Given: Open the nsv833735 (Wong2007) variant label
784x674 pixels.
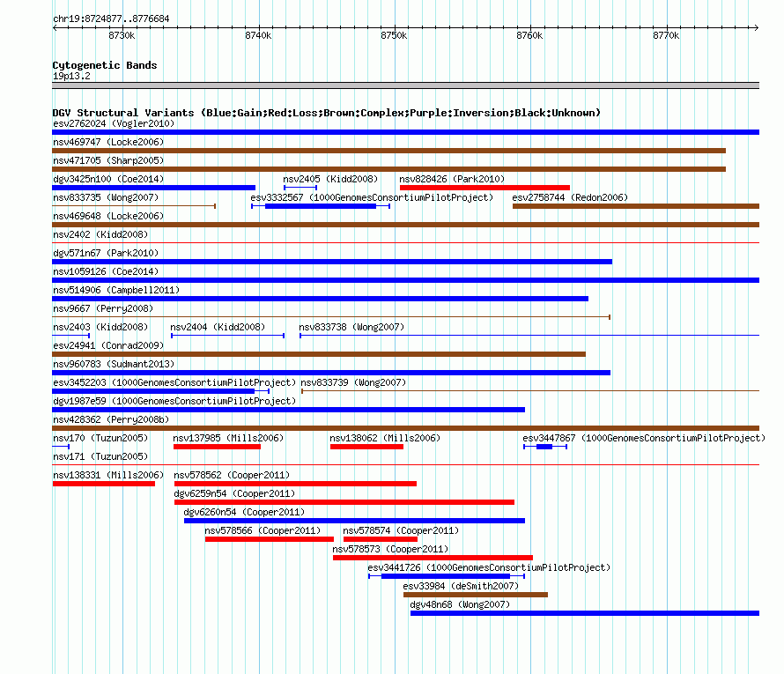Looking at the screenshot, I should [x=106, y=197].
